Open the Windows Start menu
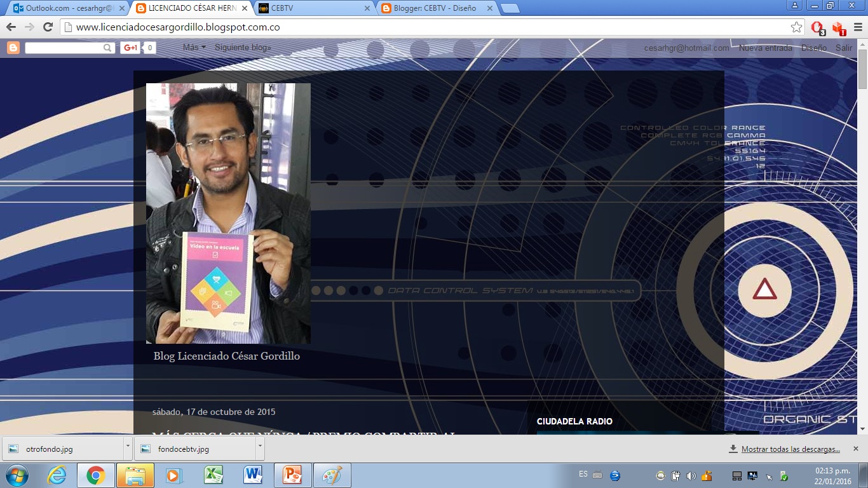Image resolution: width=868 pixels, height=488 pixels. (x=17, y=475)
